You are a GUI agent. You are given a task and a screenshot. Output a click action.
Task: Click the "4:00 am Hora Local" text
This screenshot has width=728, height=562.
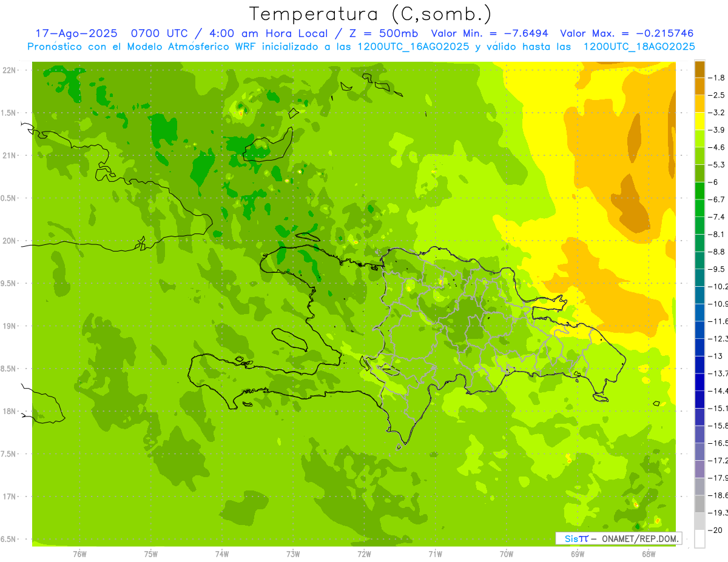coord(268,33)
